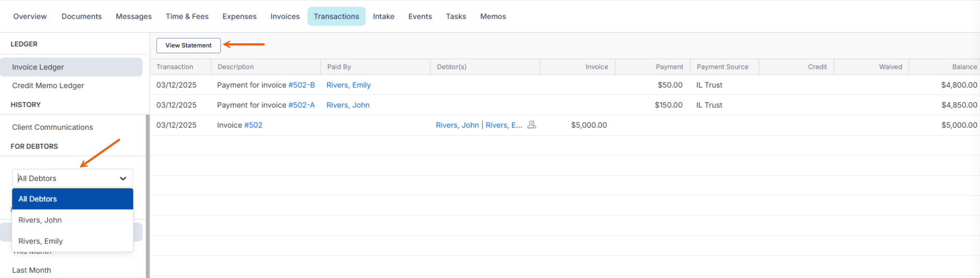The image size is (980, 278).
Task: Open Credit Memo Ledger in sidebar
Action: coord(48,86)
